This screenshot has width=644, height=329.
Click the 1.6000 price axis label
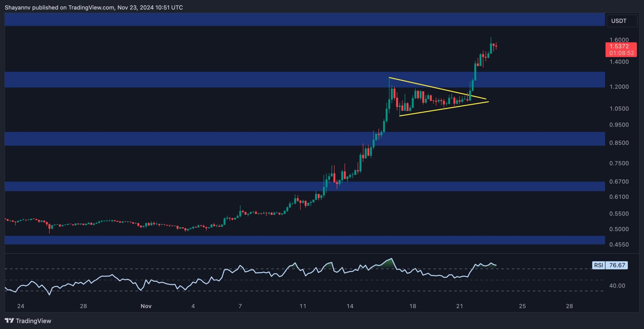tap(619, 40)
